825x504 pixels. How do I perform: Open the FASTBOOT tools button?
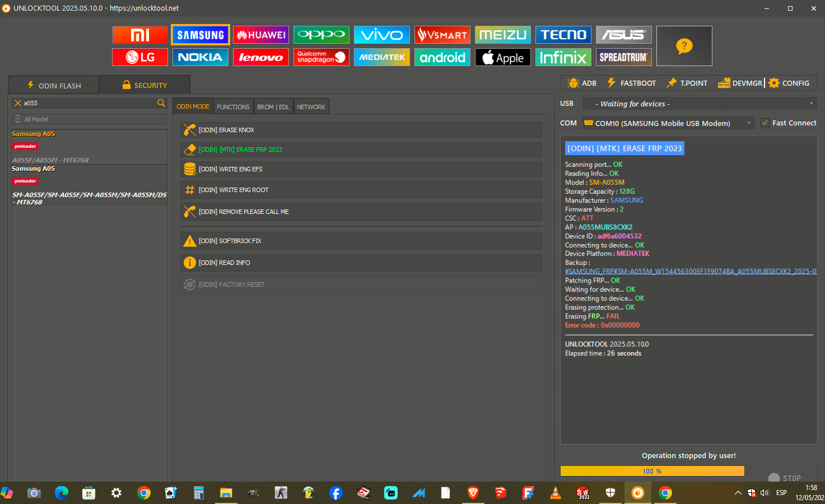click(x=631, y=83)
